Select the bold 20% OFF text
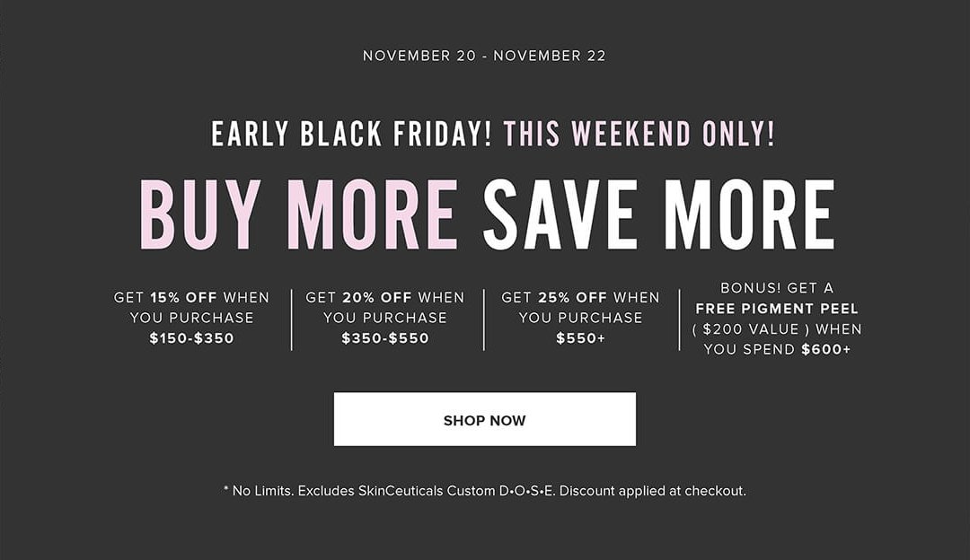Image resolution: width=970 pixels, height=560 pixels. tap(377, 297)
